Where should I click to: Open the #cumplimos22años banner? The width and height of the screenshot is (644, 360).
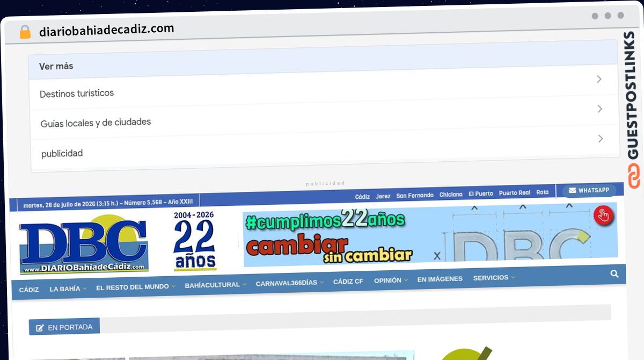[x=430, y=235]
